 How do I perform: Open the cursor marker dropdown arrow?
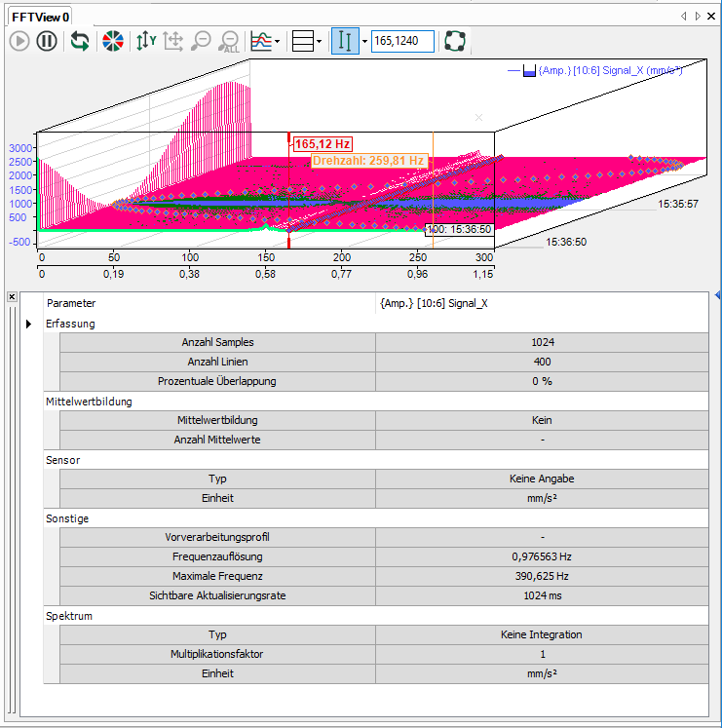tap(364, 42)
